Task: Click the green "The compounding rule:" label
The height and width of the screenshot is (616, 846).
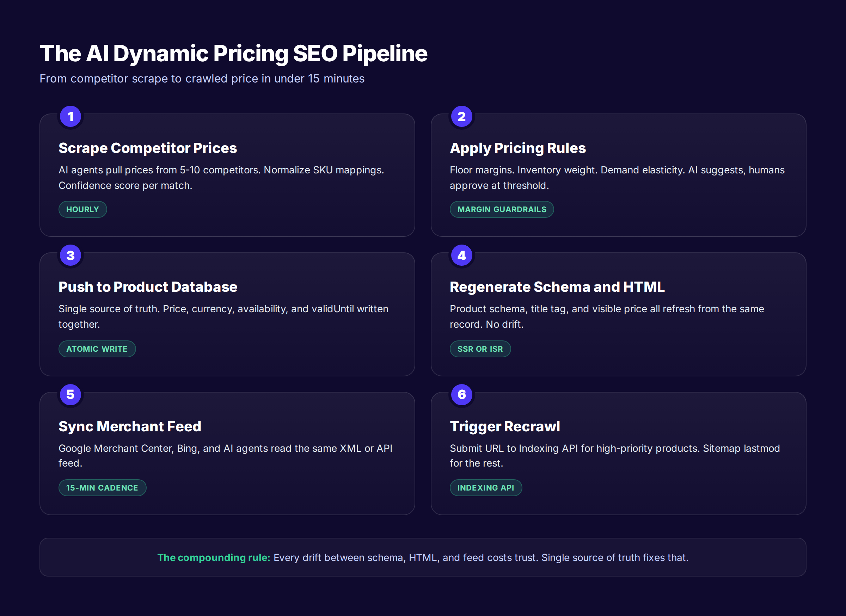Action: tap(214, 558)
